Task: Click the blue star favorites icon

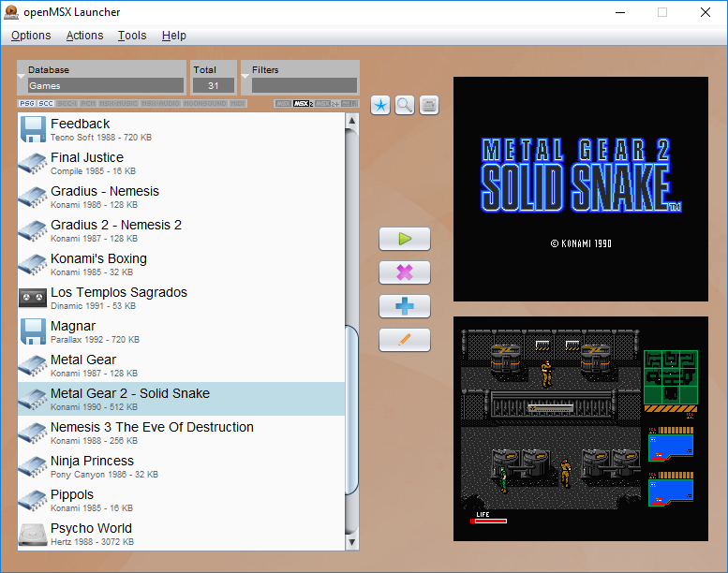Action: (380, 105)
